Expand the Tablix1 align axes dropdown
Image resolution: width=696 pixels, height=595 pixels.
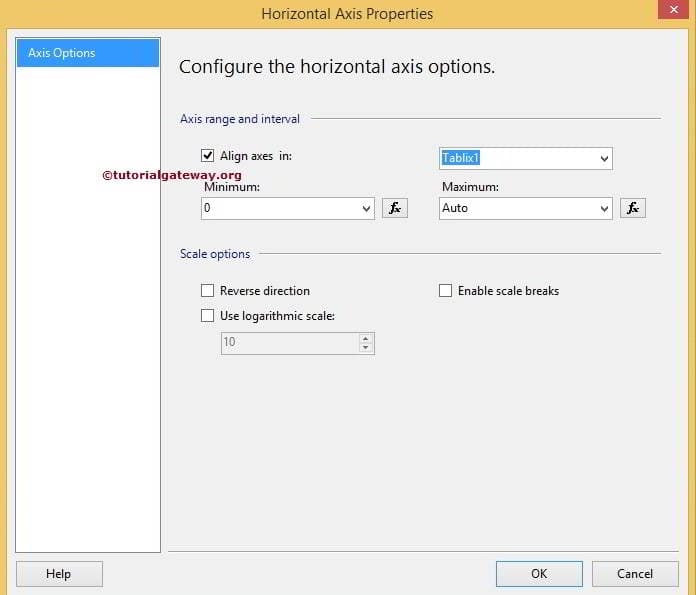point(604,159)
